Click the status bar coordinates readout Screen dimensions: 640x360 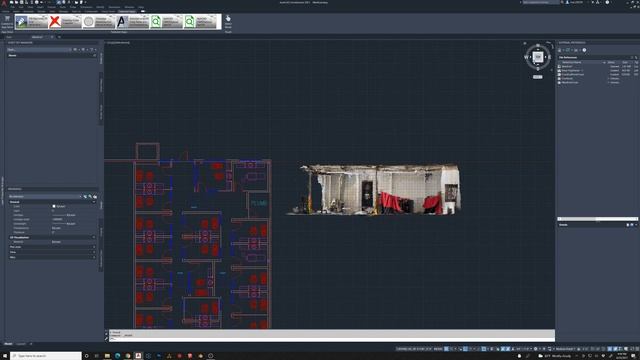click(x=414, y=349)
